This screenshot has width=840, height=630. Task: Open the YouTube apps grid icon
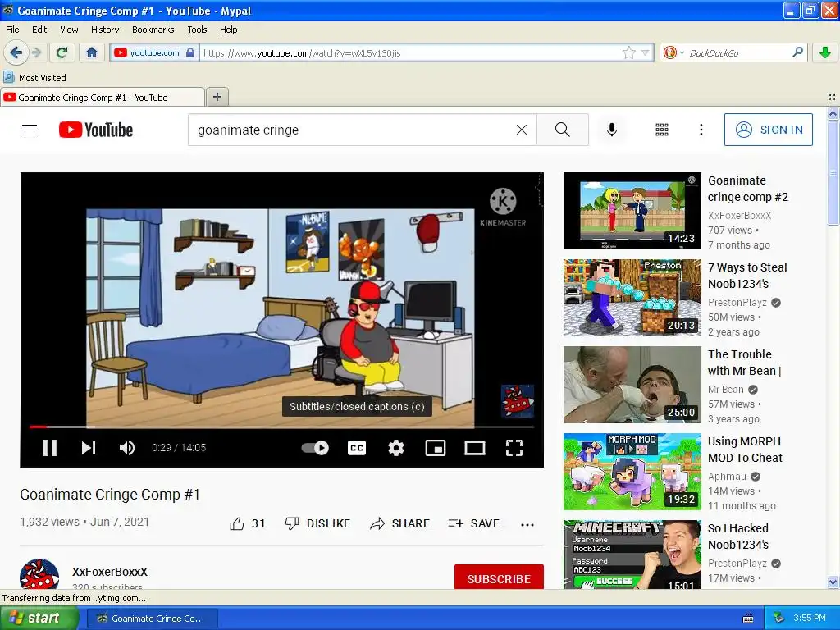click(662, 130)
